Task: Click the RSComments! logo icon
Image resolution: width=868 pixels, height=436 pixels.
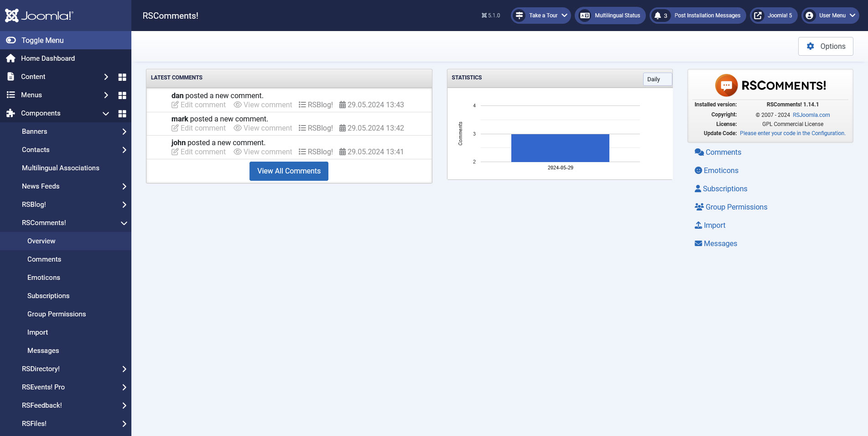Action: pos(726,85)
